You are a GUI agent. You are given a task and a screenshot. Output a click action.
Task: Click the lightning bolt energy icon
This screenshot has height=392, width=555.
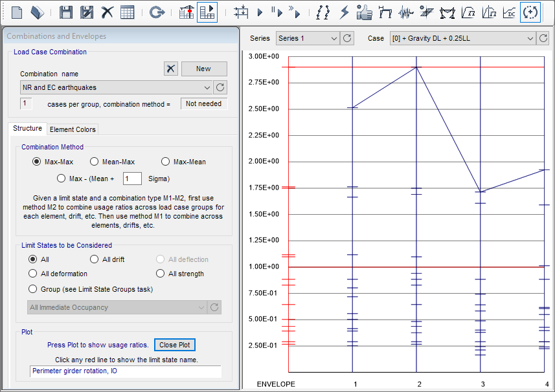(344, 12)
